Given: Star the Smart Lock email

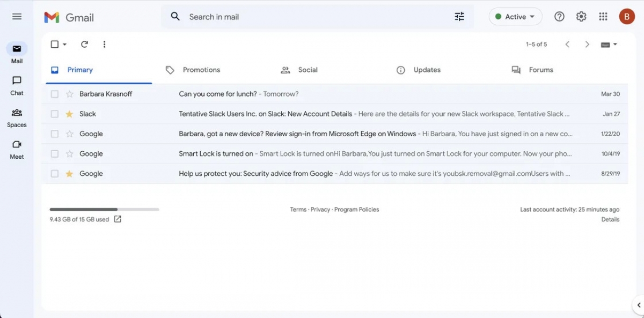Looking at the screenshot, I should click(x=69, y=153).
